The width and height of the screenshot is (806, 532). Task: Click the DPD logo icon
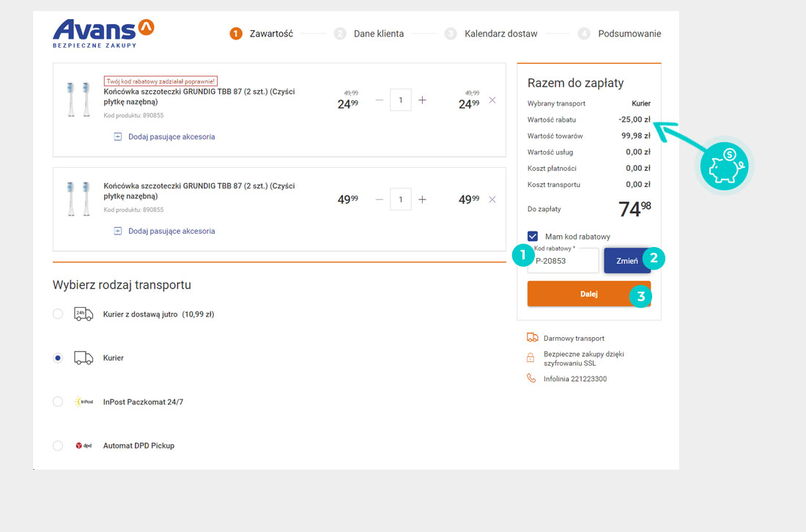point(84,446)
